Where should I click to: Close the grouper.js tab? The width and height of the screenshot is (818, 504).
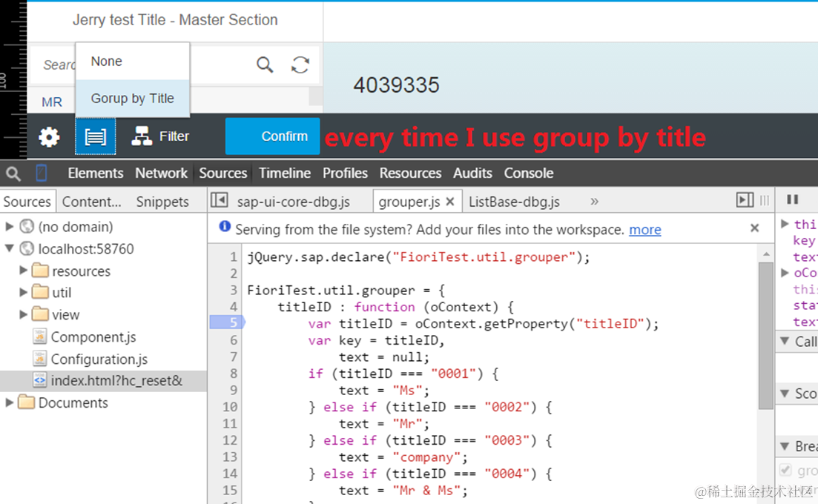tap(450, 202)
